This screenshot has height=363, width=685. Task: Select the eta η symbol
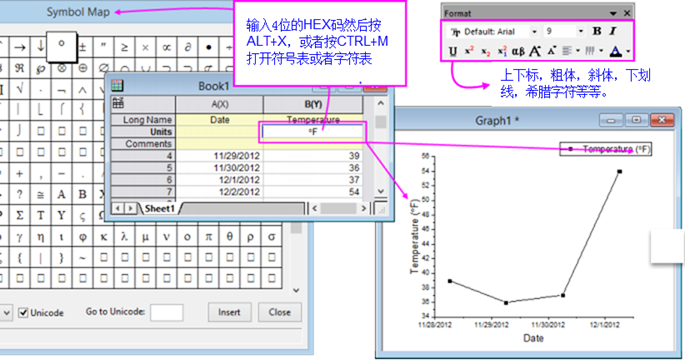(41, 237)
